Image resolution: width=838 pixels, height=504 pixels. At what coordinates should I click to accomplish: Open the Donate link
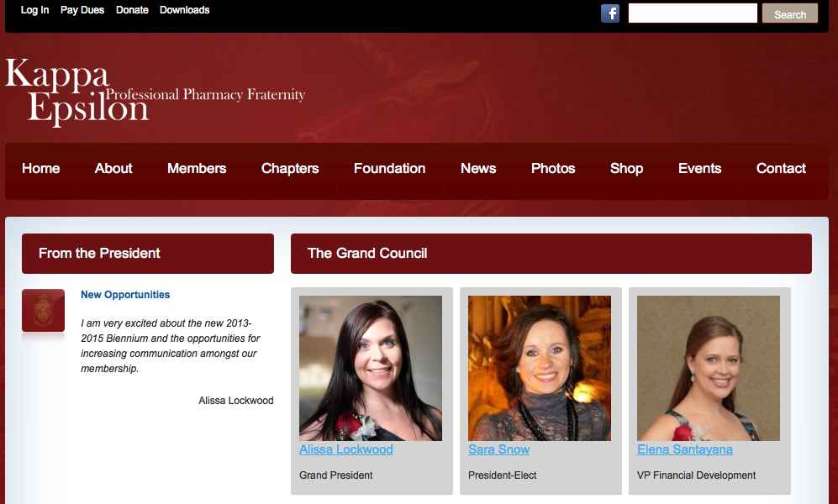pos(132,10)
